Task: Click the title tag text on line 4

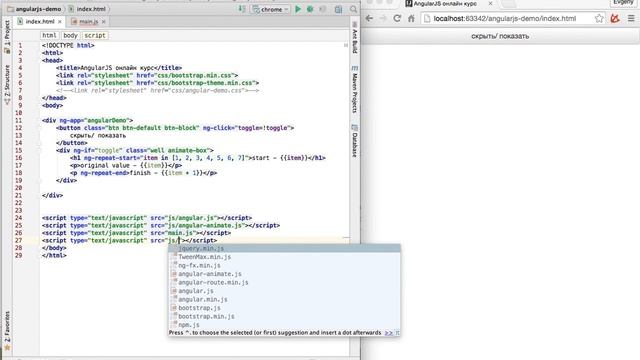Action: pos(119,68)
